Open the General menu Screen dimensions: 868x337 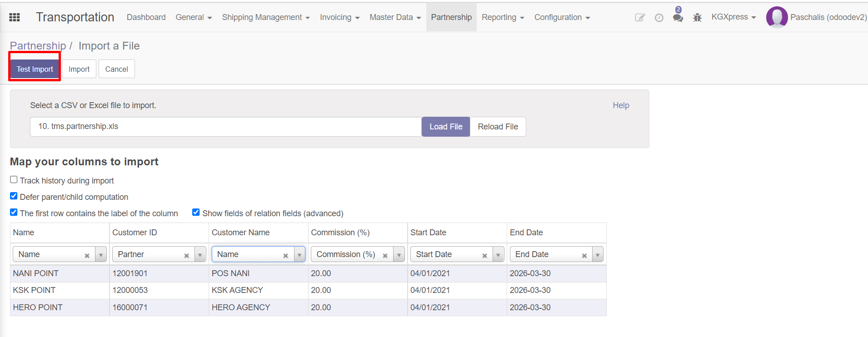point(194,17)
